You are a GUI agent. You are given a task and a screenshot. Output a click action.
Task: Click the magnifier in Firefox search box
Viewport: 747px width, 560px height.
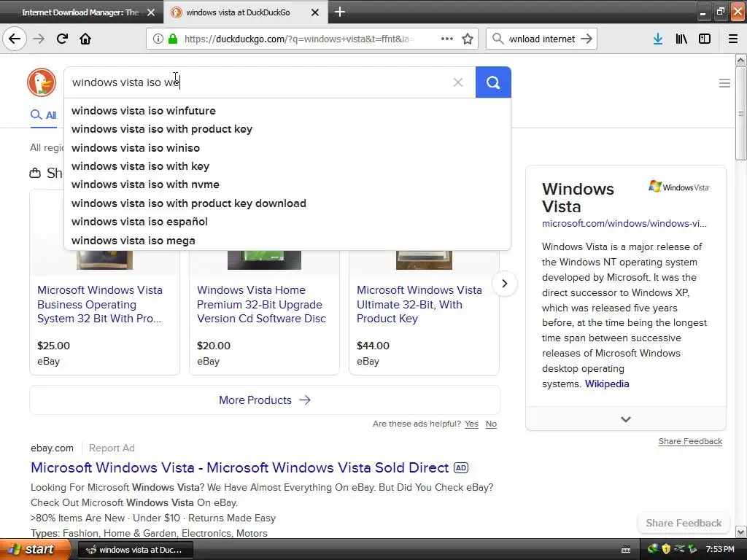coord(498,39)
